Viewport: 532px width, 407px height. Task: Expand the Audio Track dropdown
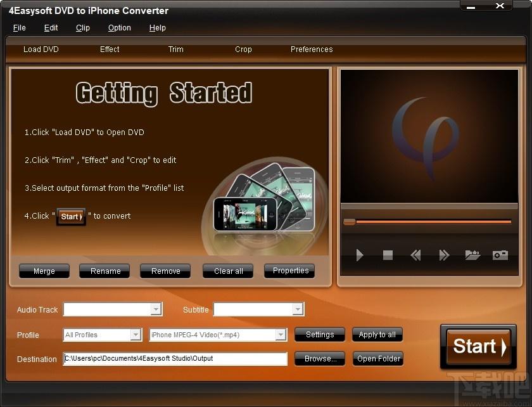click(x=156, y=309)
